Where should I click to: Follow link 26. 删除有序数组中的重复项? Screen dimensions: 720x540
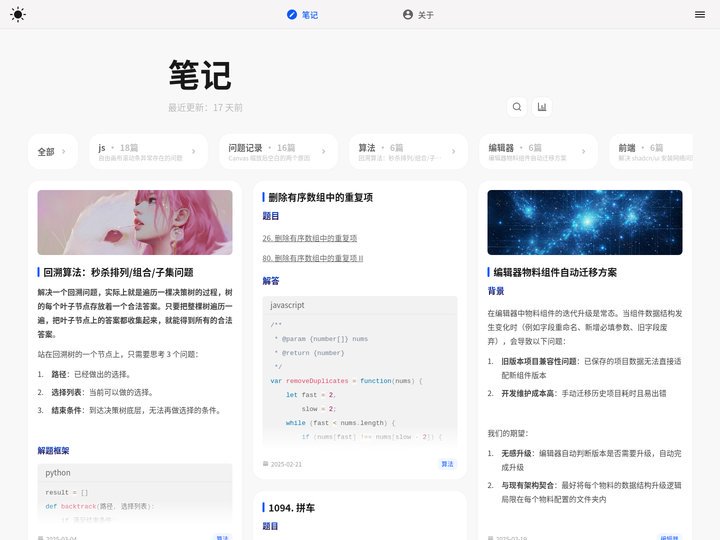point(309,238)
